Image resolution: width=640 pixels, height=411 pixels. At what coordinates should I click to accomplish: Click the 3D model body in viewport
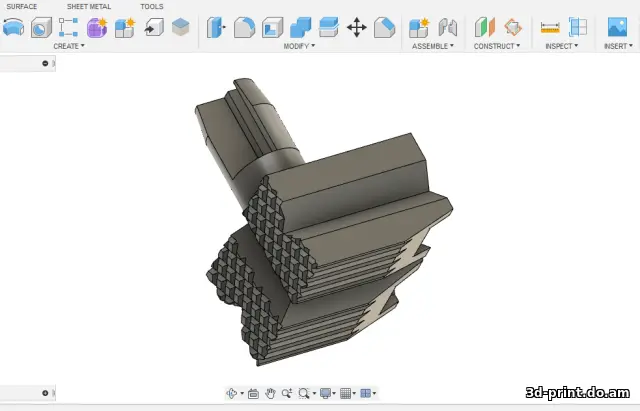coord(327,229)
